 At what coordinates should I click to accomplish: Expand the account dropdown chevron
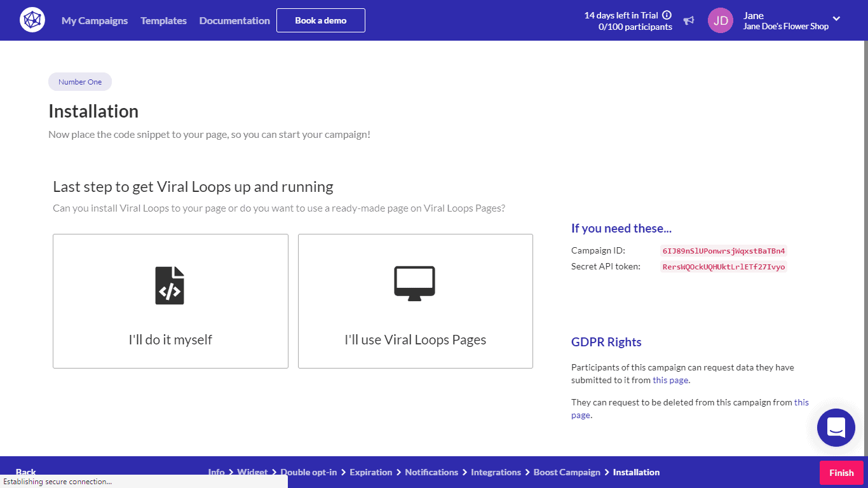836,18
